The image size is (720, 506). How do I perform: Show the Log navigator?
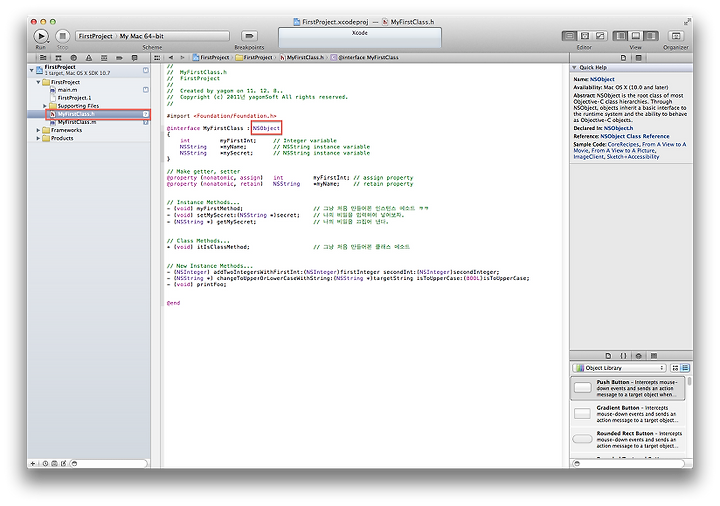click(134, 58)
